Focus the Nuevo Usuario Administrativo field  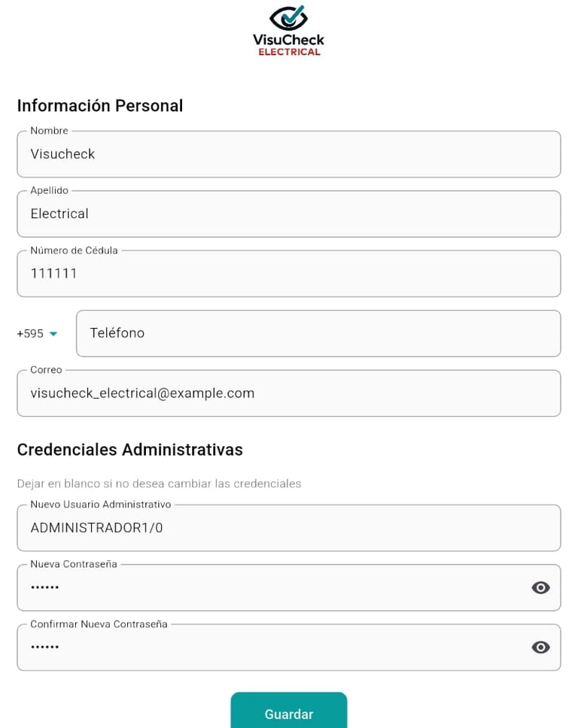[289, 528]
